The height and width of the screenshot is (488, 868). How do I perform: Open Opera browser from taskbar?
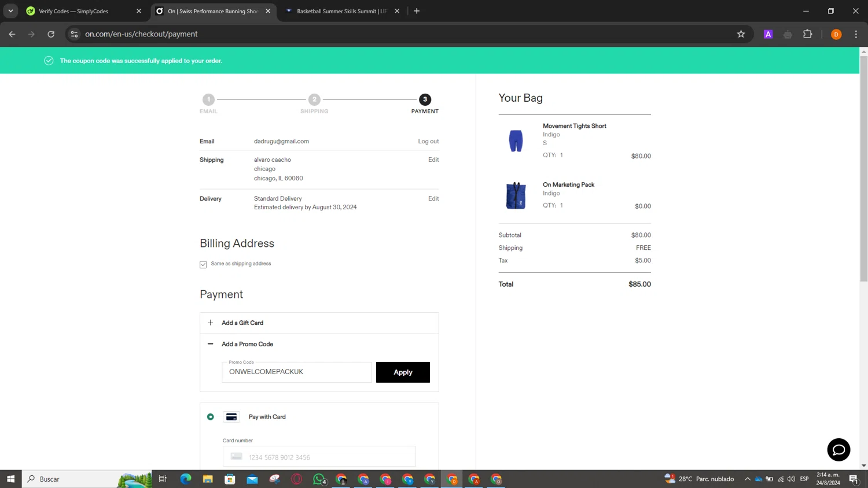click(x=296, y=479)
